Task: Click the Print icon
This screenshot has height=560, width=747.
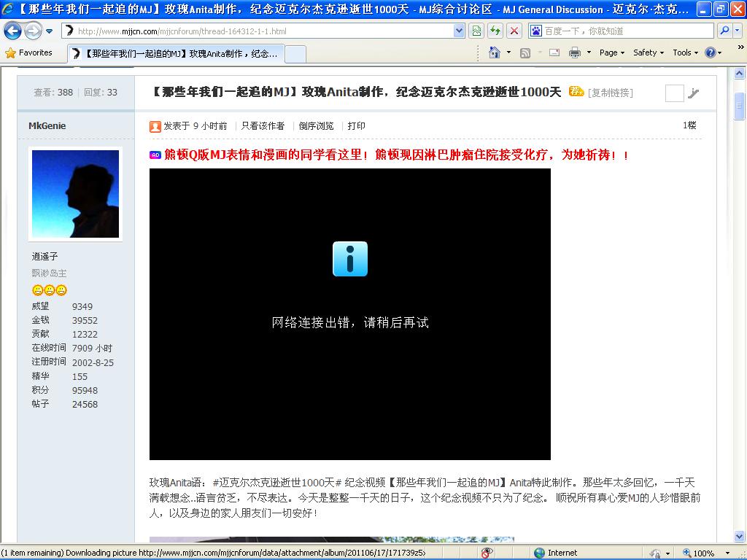Action: 574,52
